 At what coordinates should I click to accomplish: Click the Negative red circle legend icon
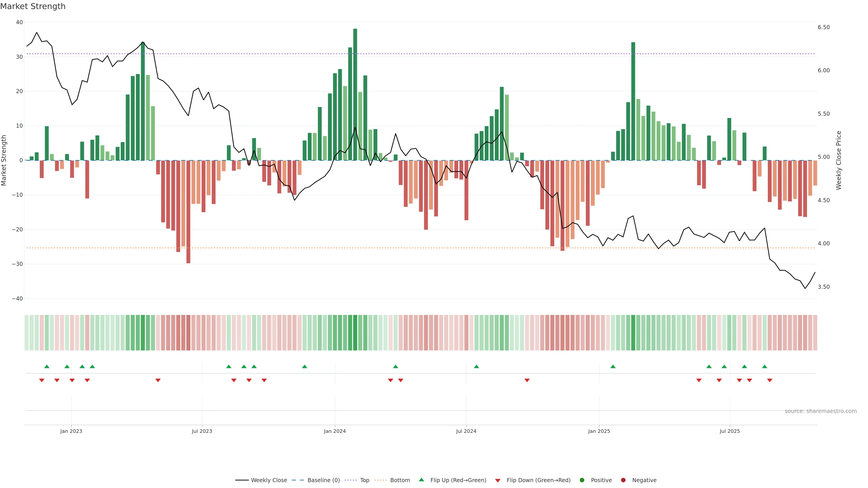pos(623,480)
